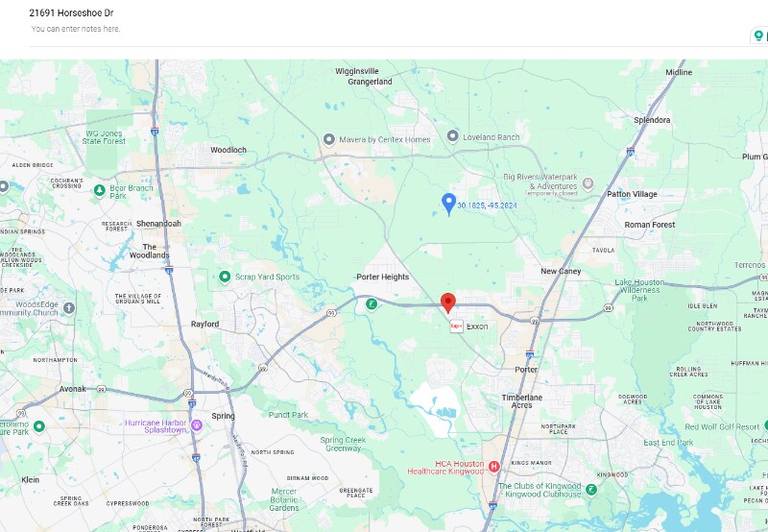Select The Woodlands city label
768x532 pixels.
tap(150, 251)
